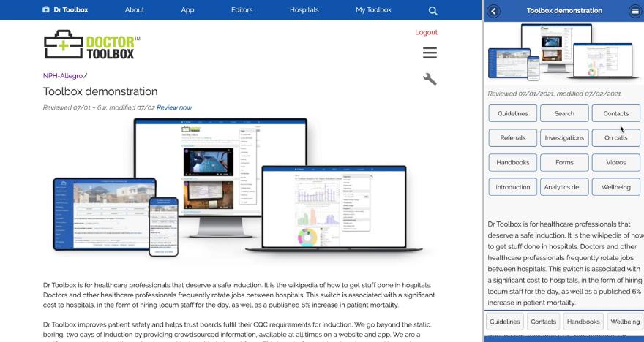The width and height of the screenshot is (644, 342).
Task: Click the Dr Toolbox briefcase home icon
Action: (46, 10)
